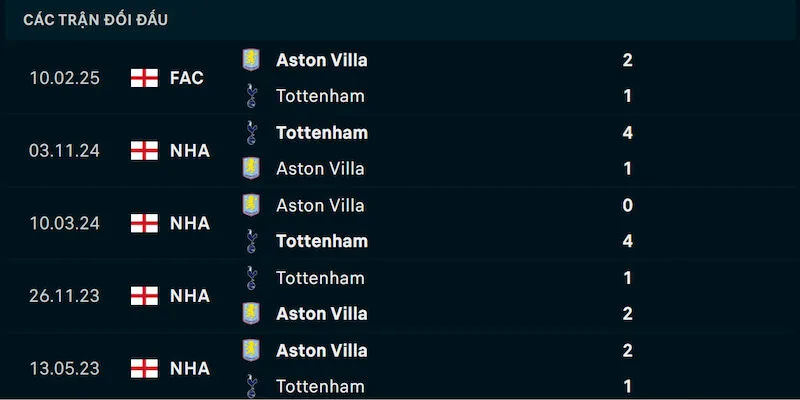Screen dimensions: 800x400
Task: Click match date 13.05.23
Action: [x=65, y=368]
